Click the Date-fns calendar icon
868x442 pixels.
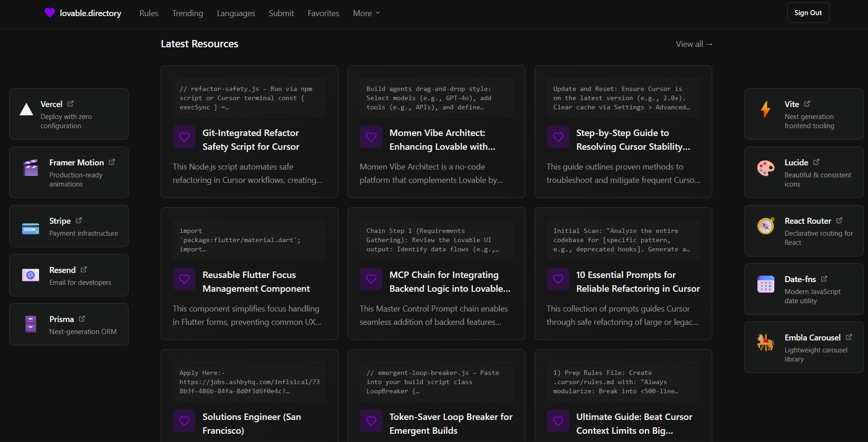[x=766, y=284]
